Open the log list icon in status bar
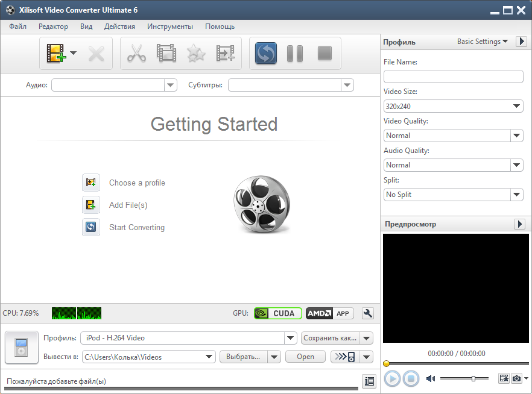Screen dimensions: 532x394 click(x=369, y=381)
